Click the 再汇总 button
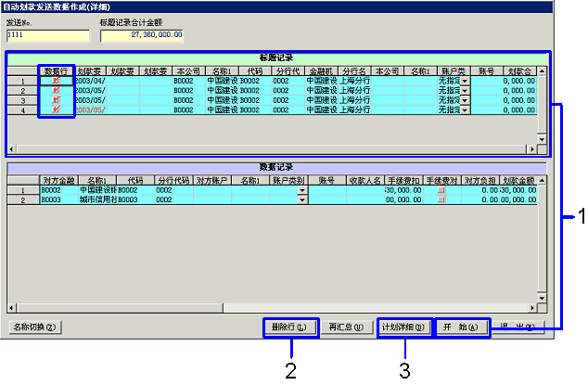This screenshot has width=588, height=385. 345,327
